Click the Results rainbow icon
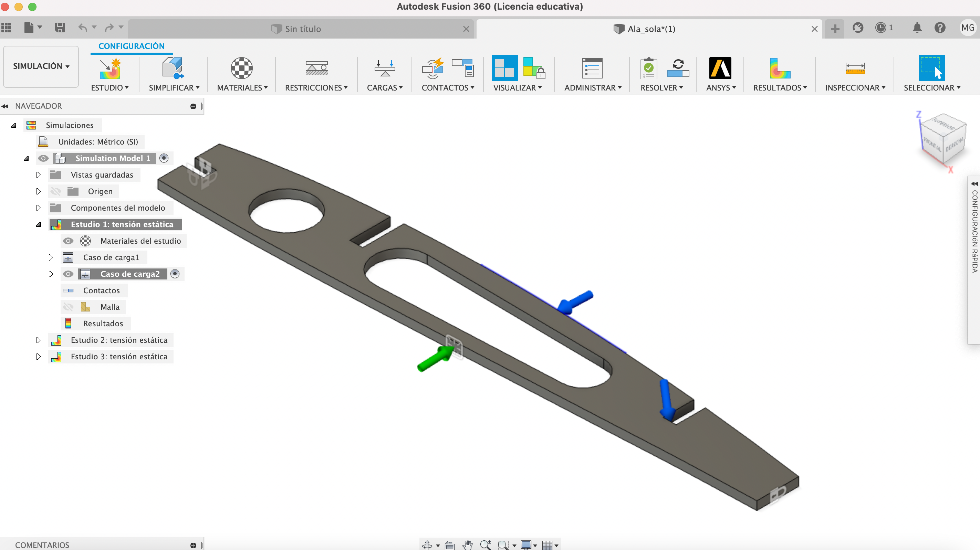Image resolution: width=980 pixels, height=550 pixels. coord(780,68)
